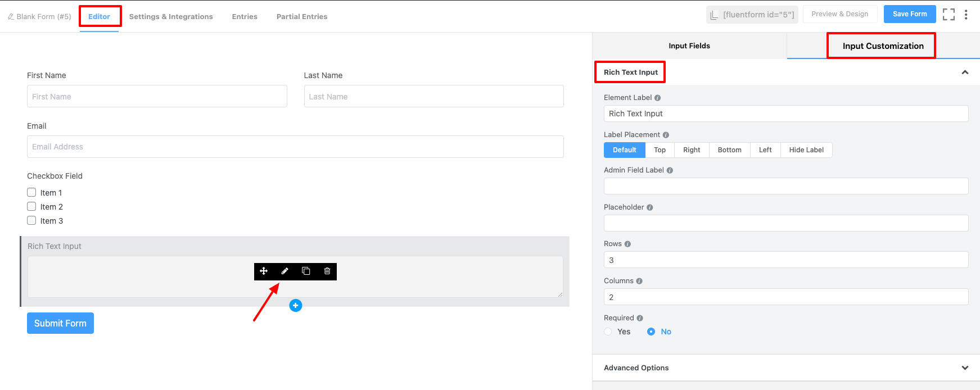Open the three-dot more options menu
This screenshot has width=980, height=390.
966,15
